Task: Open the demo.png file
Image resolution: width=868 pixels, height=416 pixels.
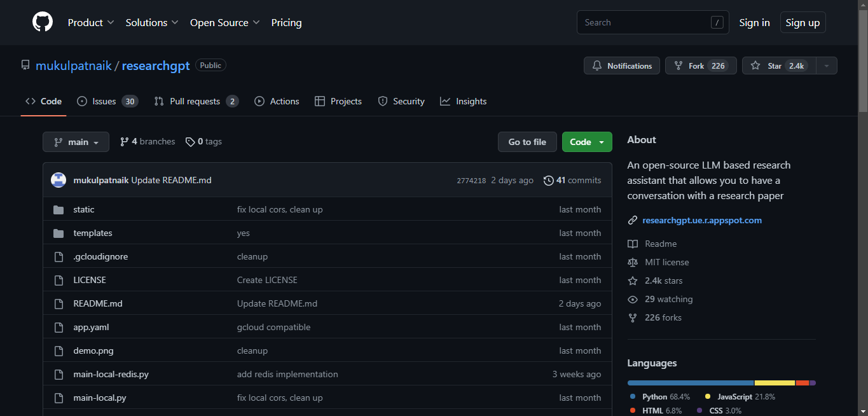Action: (93, 350)
